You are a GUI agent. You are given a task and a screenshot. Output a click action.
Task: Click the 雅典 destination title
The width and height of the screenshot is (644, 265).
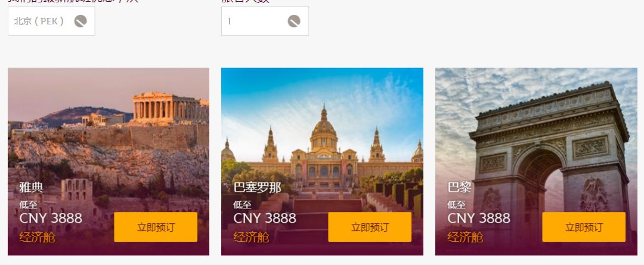pyautogui.click(x=31, y=188)
